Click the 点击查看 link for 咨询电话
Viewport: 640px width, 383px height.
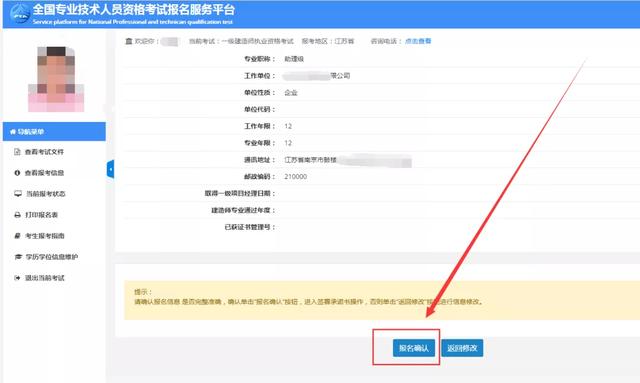click(x=418, y=41)
